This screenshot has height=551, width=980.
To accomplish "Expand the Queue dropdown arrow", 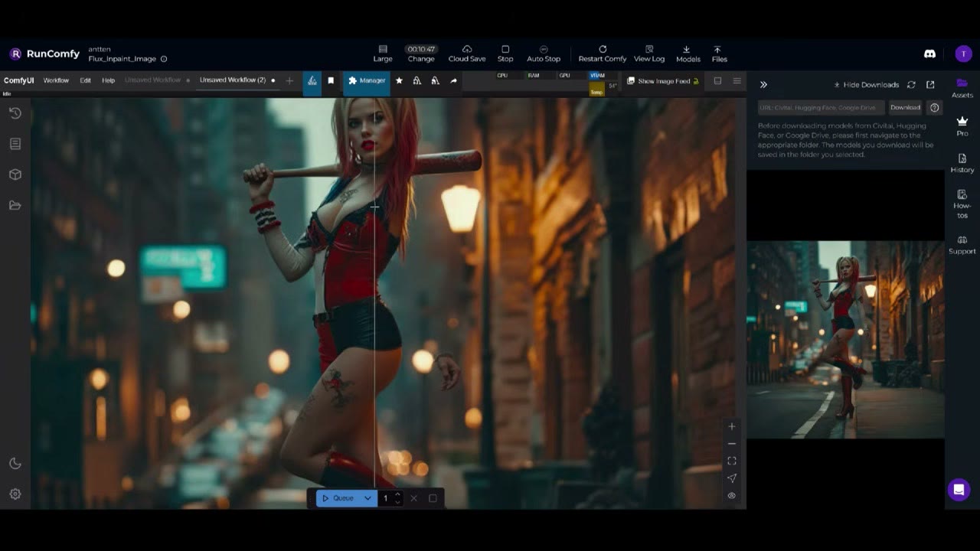I will (x=367, y=498).
